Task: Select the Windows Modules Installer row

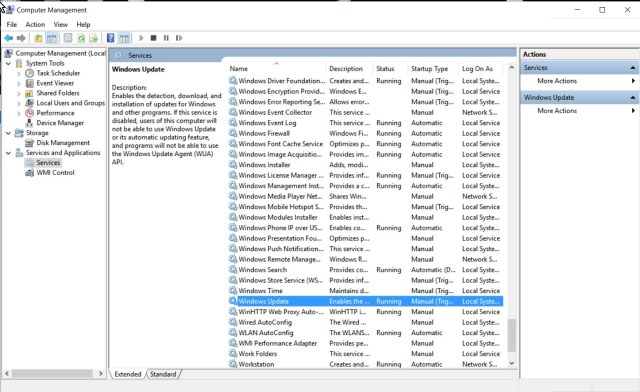Action: pyautogui.click(x=366, y=217)
